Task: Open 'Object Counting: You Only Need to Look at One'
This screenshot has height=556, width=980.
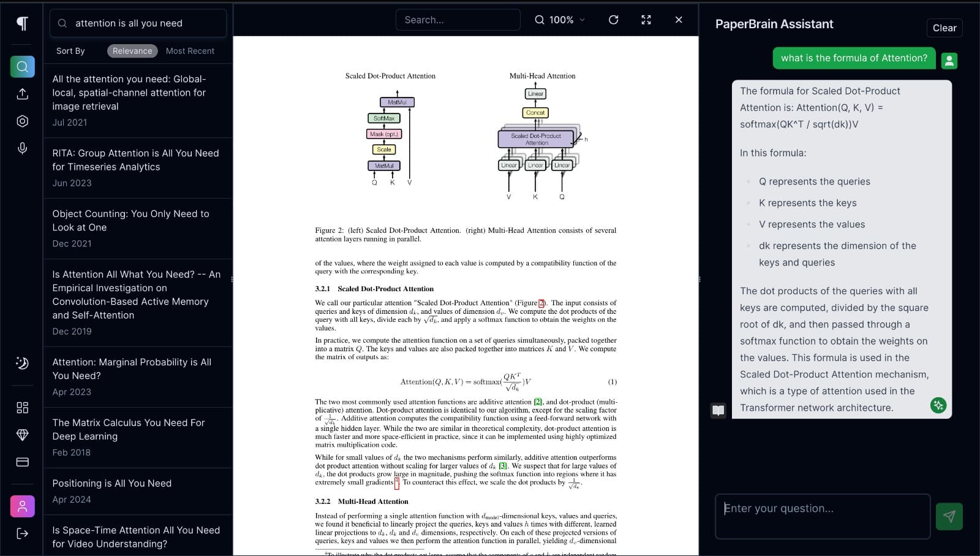Action: 138,228
